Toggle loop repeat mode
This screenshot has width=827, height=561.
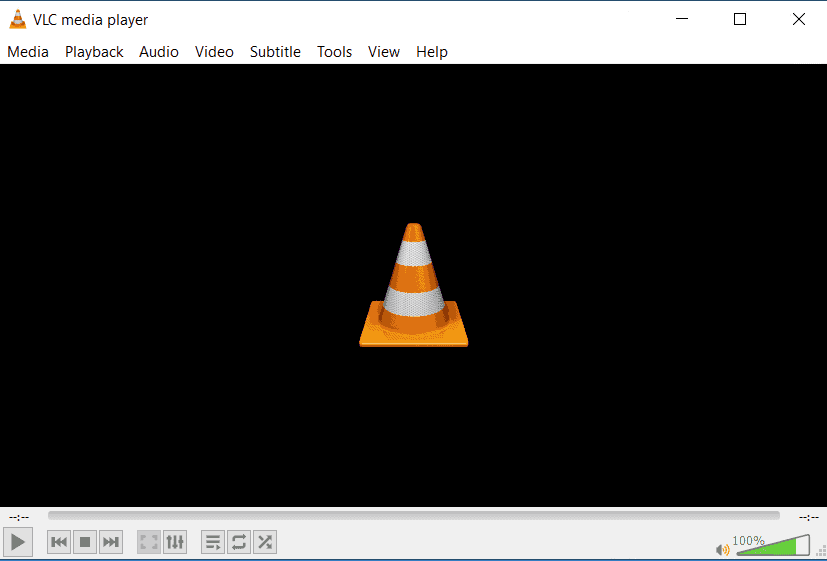pyautogui.click(x=239, y=542)
